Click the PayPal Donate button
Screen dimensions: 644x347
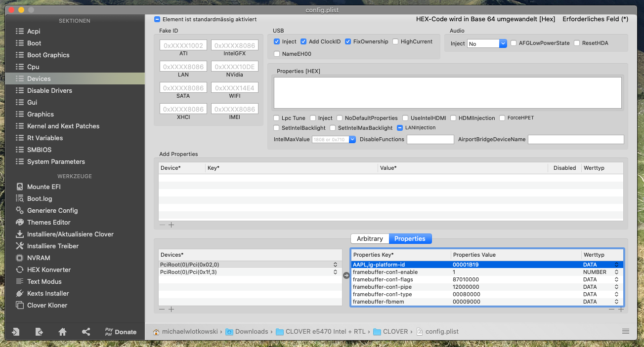coord(120,332)
